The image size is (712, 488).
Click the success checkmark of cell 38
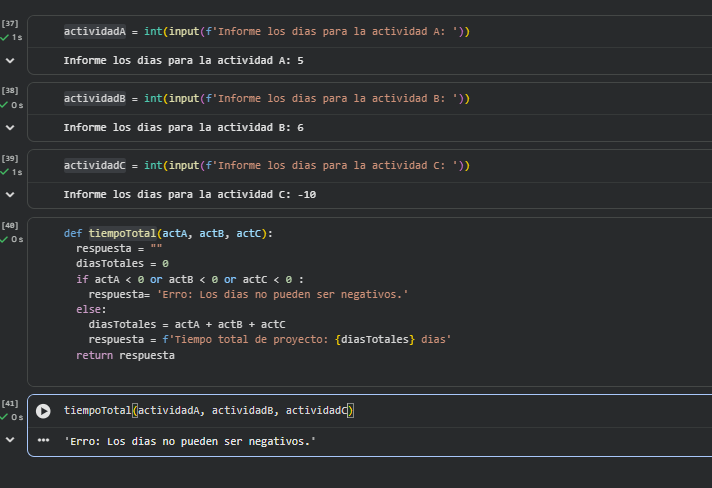tap(5, 105)
